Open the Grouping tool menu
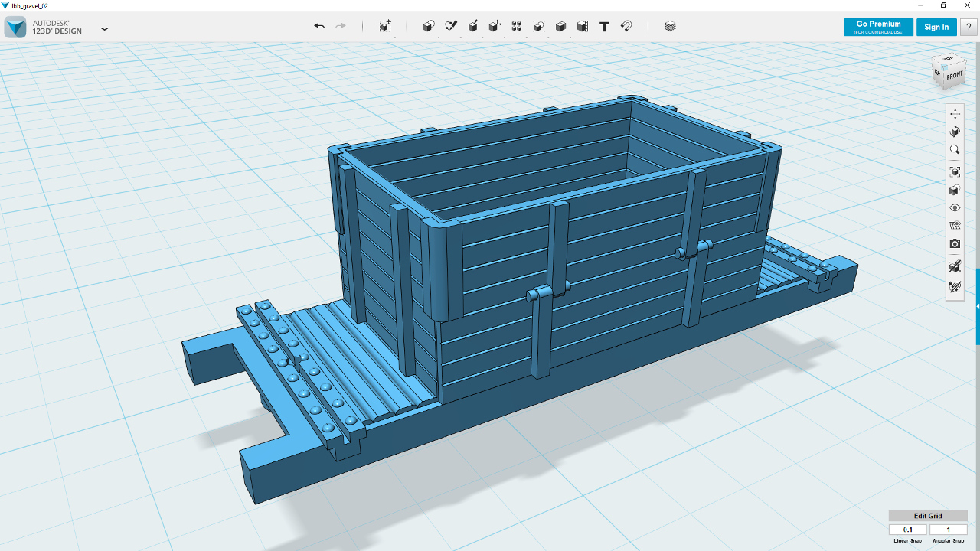Image resolution: width=980 pixels, height=551 pixels. coord(539,26)
